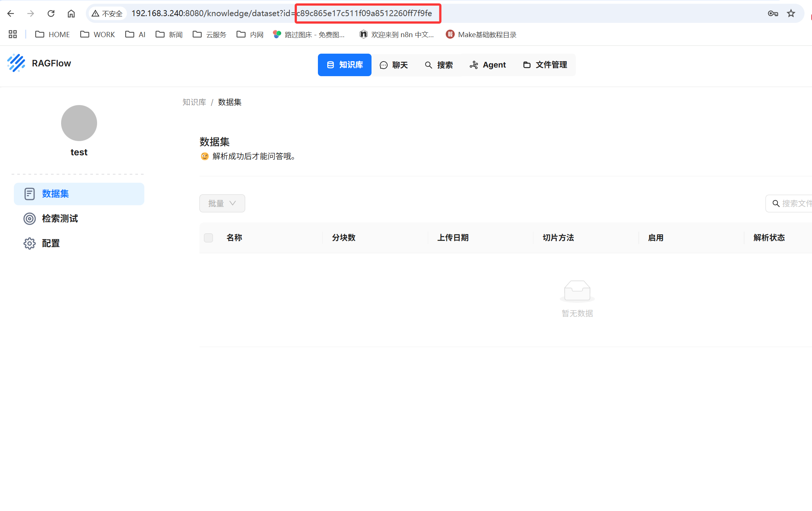This screenshot has width=812, height=511.
Task: Open 检索测试 via its target icon
Action: click(x=30, y=219)
